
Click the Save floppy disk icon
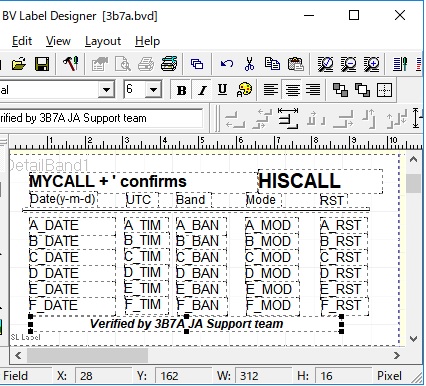(42, 64)
